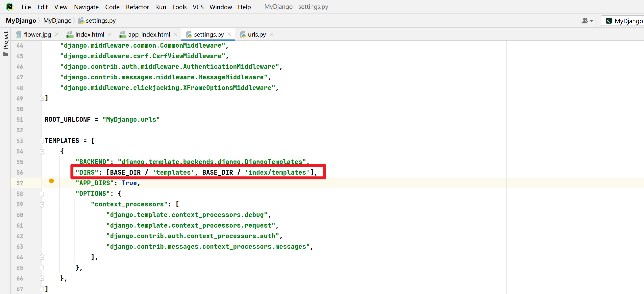Click the user account icon dropdown
The width and height of the screenshot is (644, 294).
(587, 21)
